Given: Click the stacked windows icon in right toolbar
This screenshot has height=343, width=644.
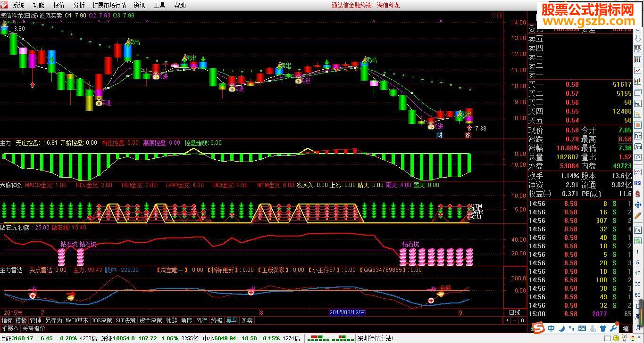Looking at the screenshot, I should [x=638, y=92].
